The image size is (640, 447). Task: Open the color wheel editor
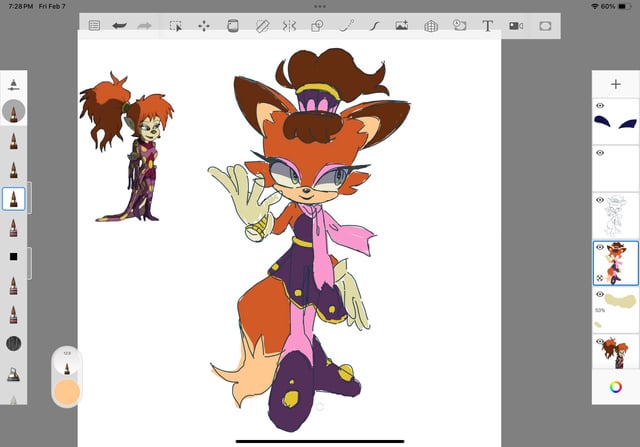(616, 387)
